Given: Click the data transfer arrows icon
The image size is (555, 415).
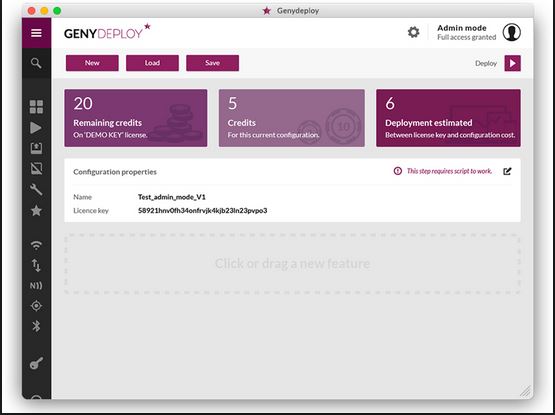Looking at the screenshot, I should pyautogui.click(x=36, y=265).
